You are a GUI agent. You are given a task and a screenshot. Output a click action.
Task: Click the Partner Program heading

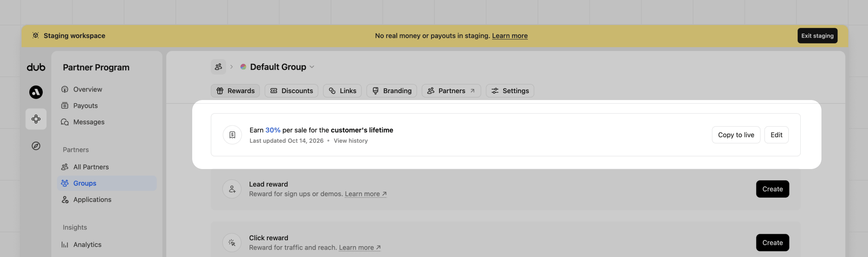pyautogui.click(x=96, y=67)
